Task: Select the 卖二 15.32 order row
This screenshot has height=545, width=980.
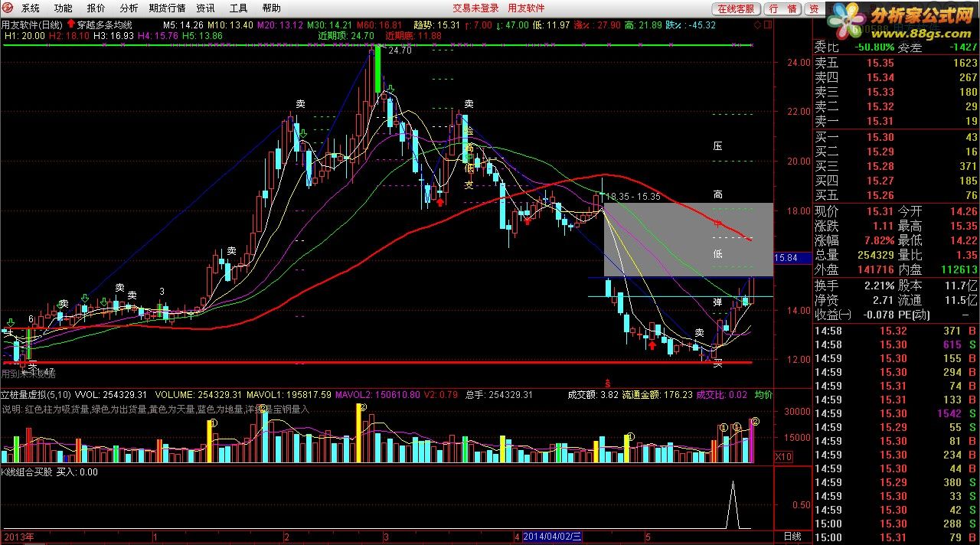Action: coord(896,106)
